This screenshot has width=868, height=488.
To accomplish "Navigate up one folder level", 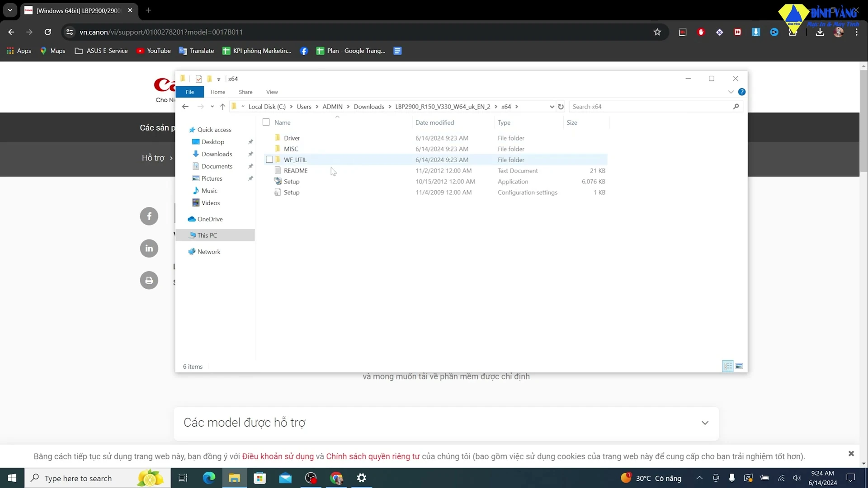I will point(222,107).
